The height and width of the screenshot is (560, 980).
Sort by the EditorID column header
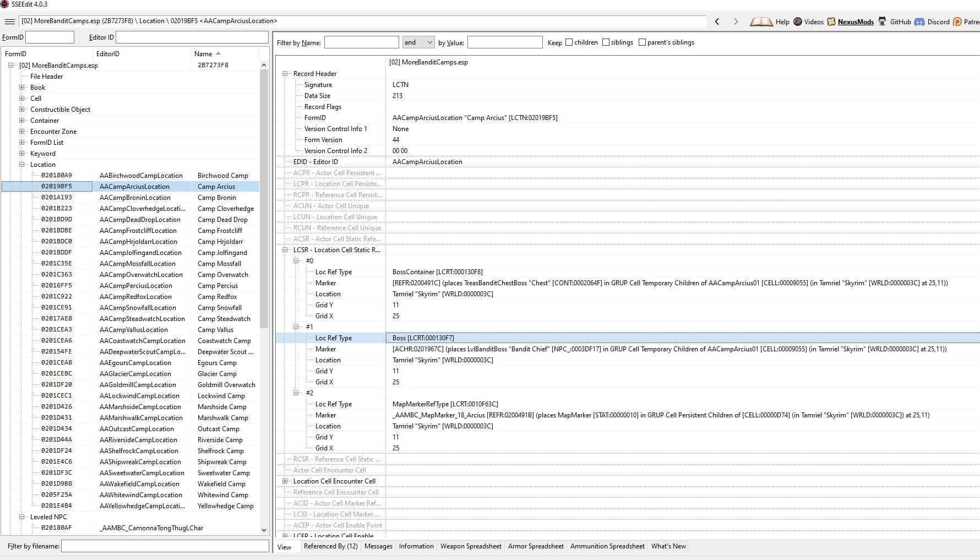(141, 53)
